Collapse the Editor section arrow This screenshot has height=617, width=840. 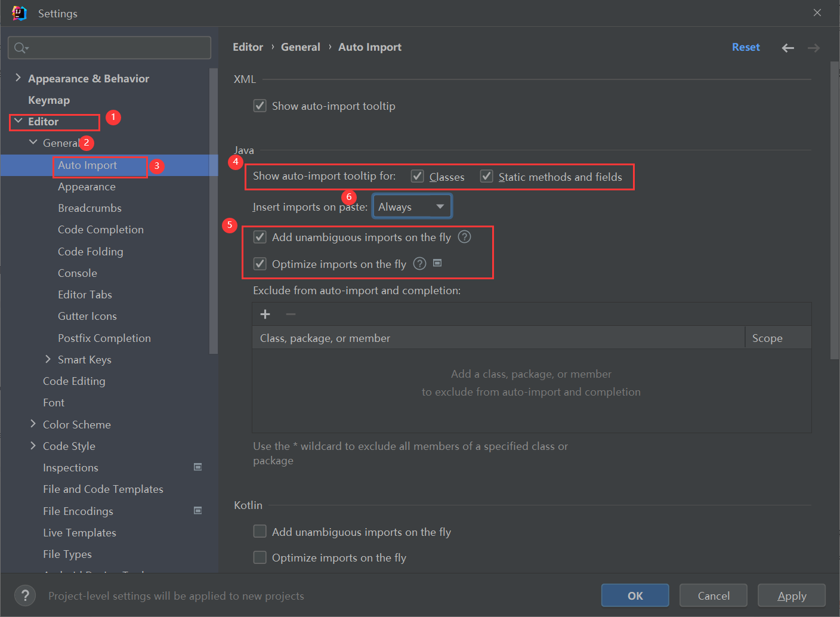[18, 121]
